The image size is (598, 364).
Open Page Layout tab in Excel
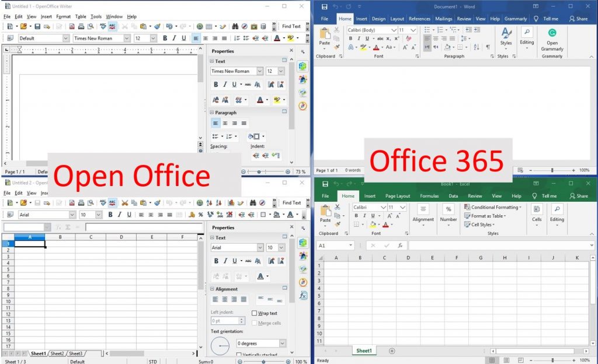point(398,196)
